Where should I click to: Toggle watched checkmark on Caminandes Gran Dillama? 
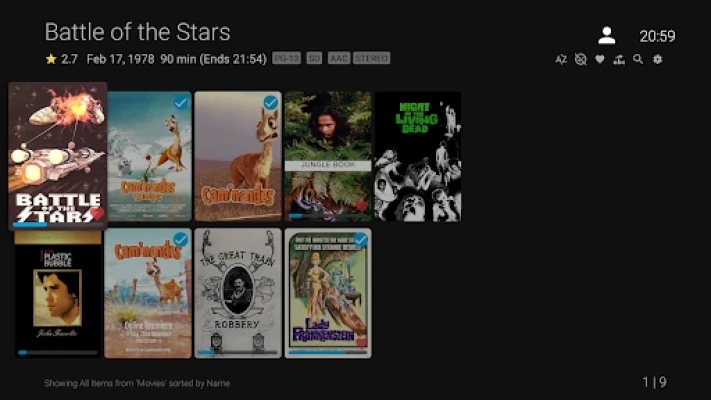[x=180, y=239]
